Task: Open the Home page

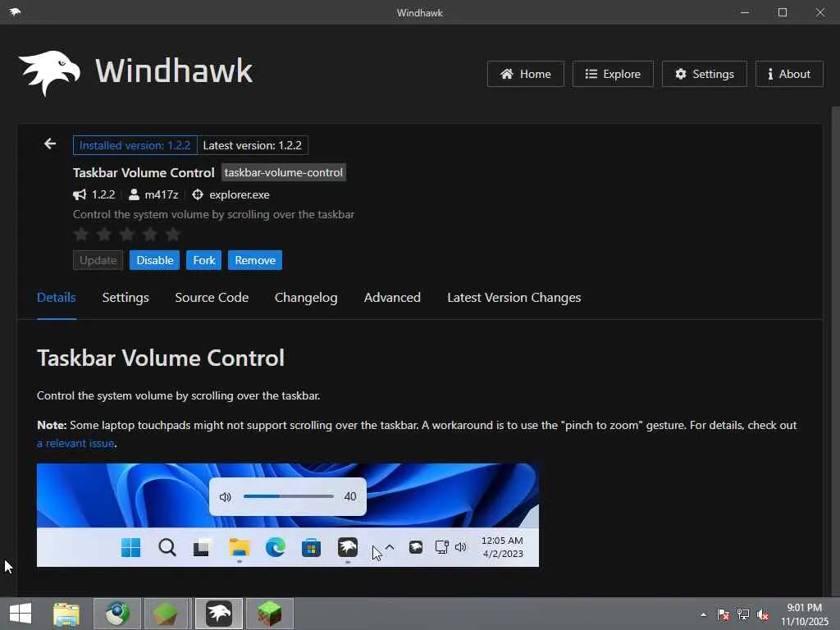Action: [525, 74]
